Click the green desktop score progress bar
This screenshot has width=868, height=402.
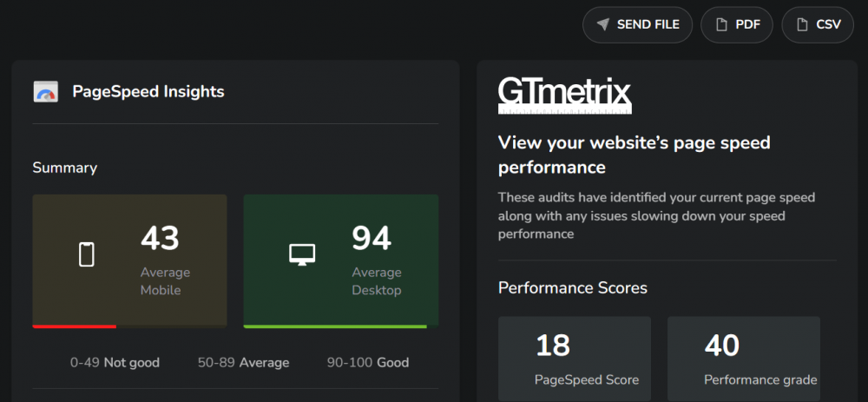pyautogui.click(x=335, y=326)
